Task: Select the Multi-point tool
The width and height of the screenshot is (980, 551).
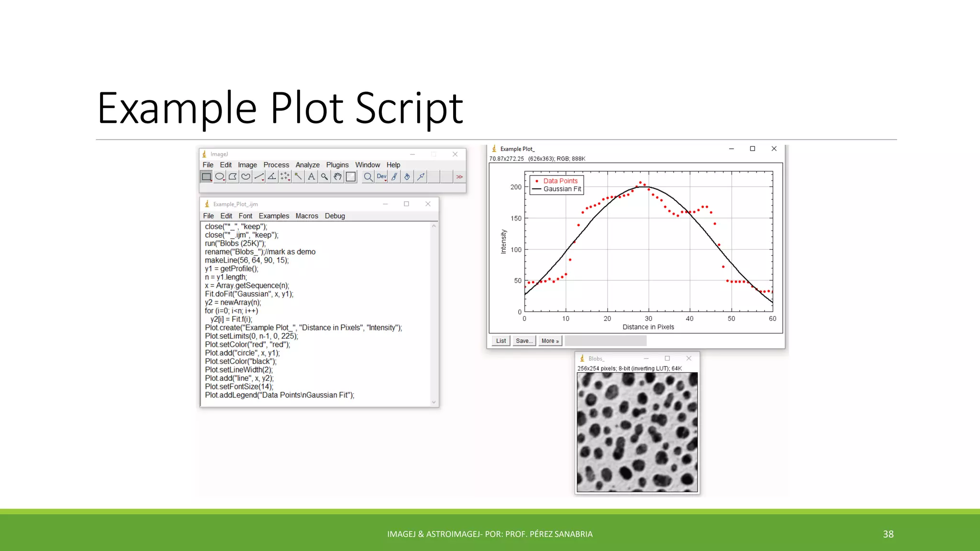Action: pyautogui.click(x=285, y=177)
